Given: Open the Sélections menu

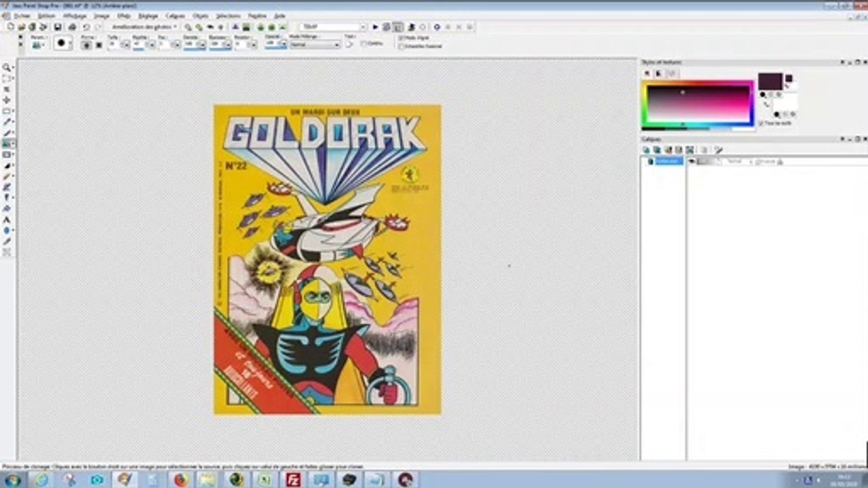Looking at the screenshot, I should (228, 15).
